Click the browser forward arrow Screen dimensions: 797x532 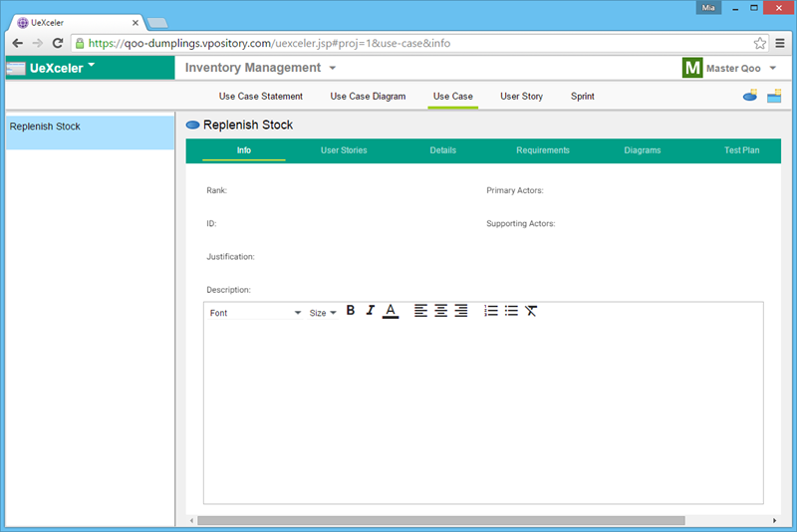point(38,43)
